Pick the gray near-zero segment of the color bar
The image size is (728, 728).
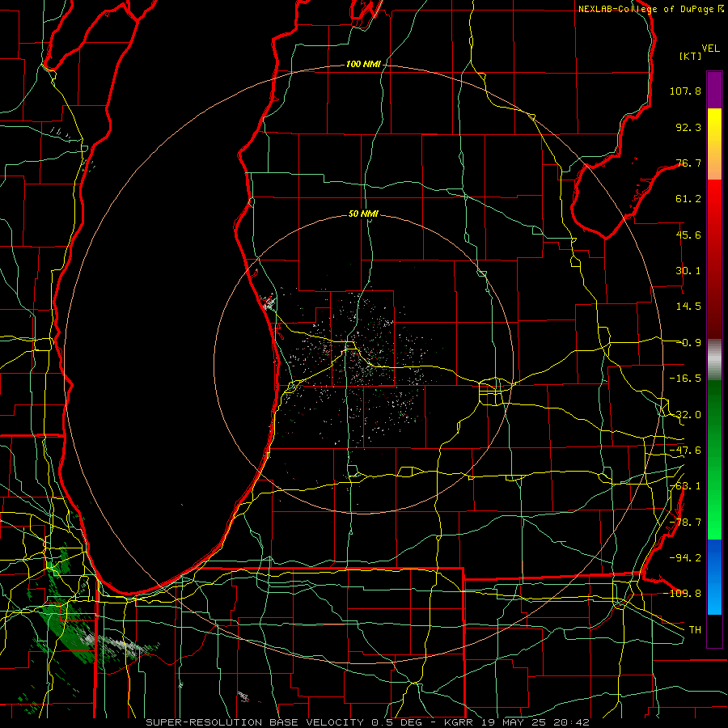(x=714, y=360)
